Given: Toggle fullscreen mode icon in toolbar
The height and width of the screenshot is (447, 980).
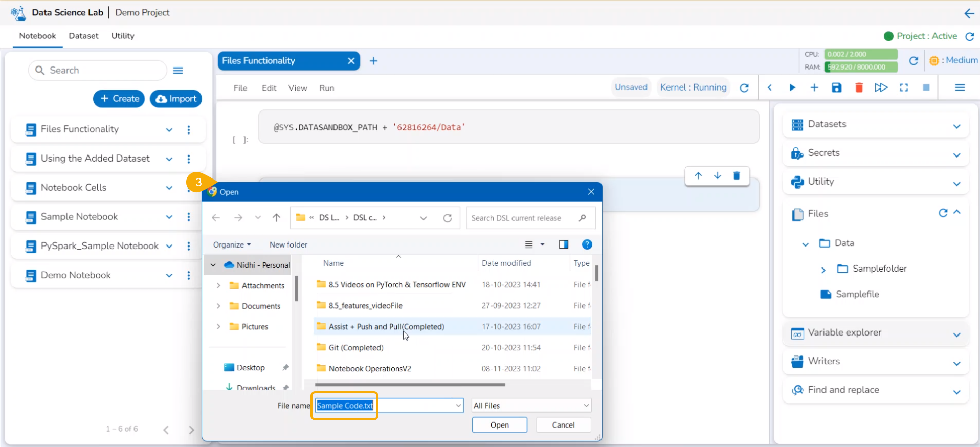Looking at the screenshot, I should pos(904,87).
